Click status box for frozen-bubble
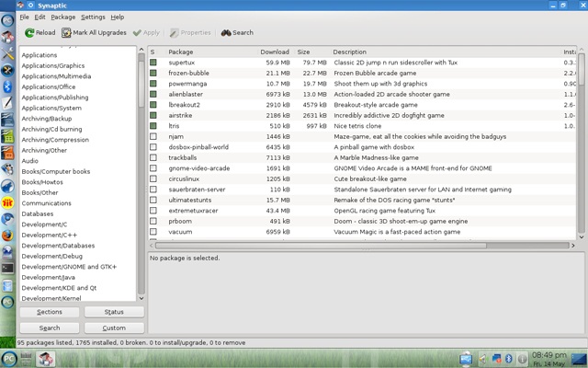Screen dimensions: 588x368 pyautogui.click(x=153, y=73)
